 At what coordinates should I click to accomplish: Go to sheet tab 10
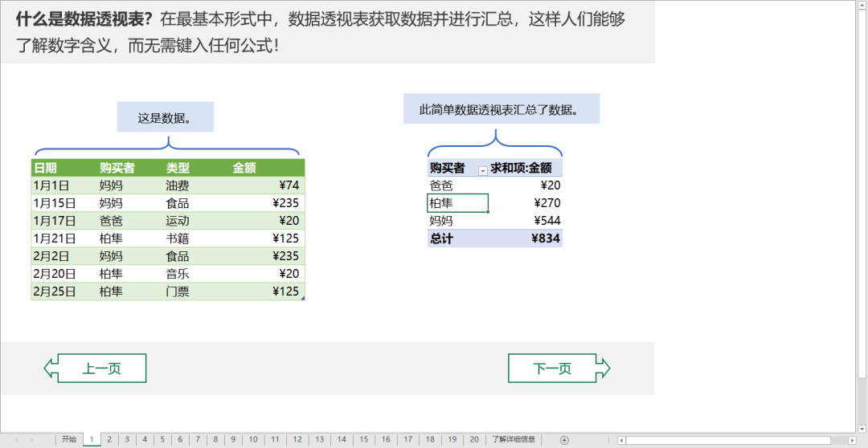click(x=253, y=440)
